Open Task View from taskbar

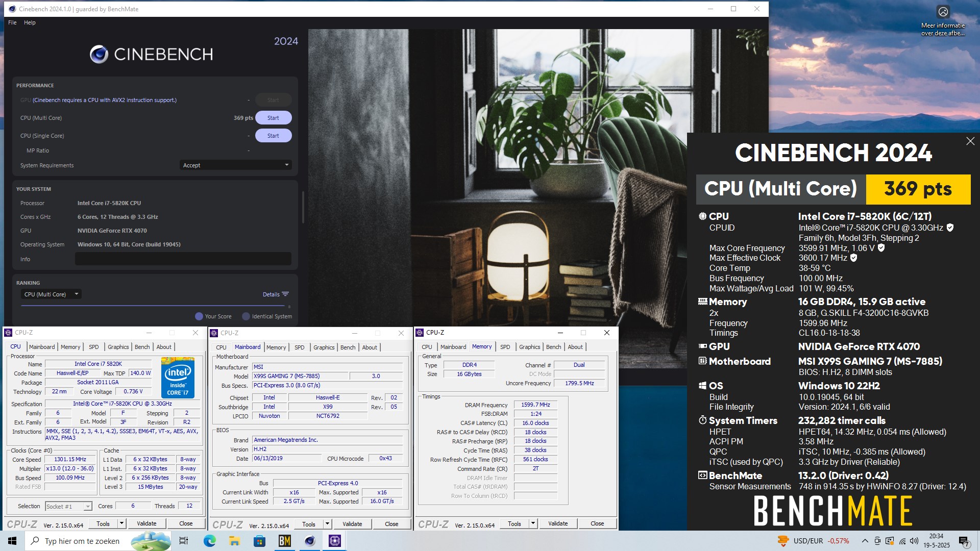pyautogui.click(x=184, y=541)
